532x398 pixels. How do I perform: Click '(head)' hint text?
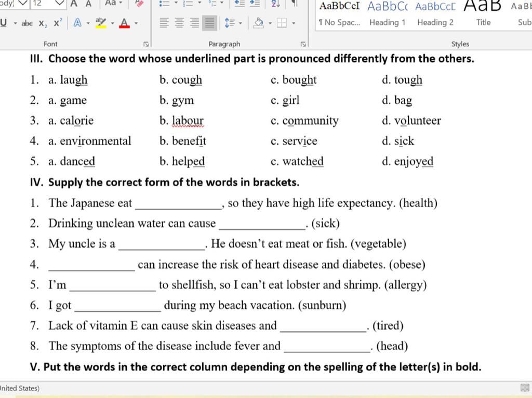(392, 346)
